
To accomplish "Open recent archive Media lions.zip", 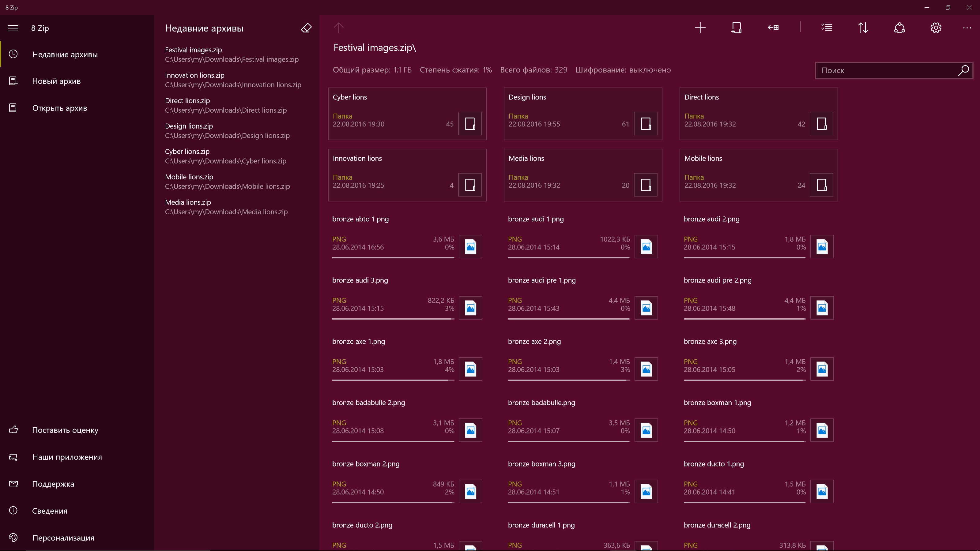I will pyautogui.click(x=237, y=207).
